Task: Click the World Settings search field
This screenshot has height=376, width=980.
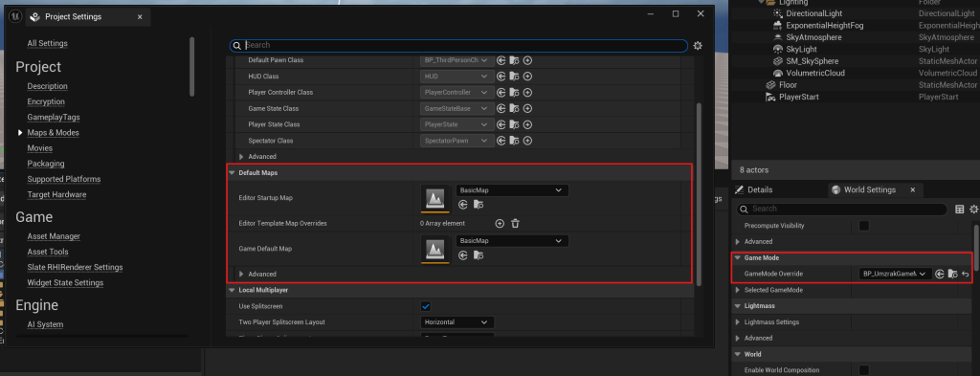Action: [842, 210]
